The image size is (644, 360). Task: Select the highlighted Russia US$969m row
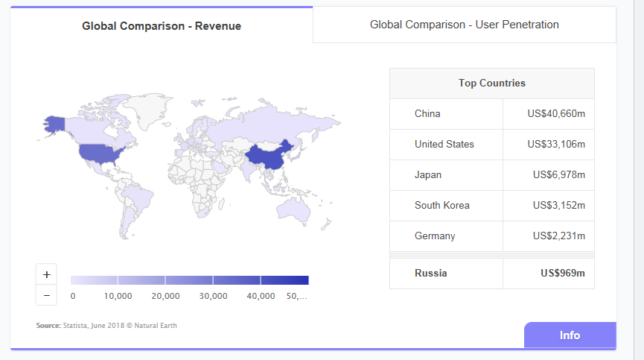pyautogui.click(x=491, y=274)
